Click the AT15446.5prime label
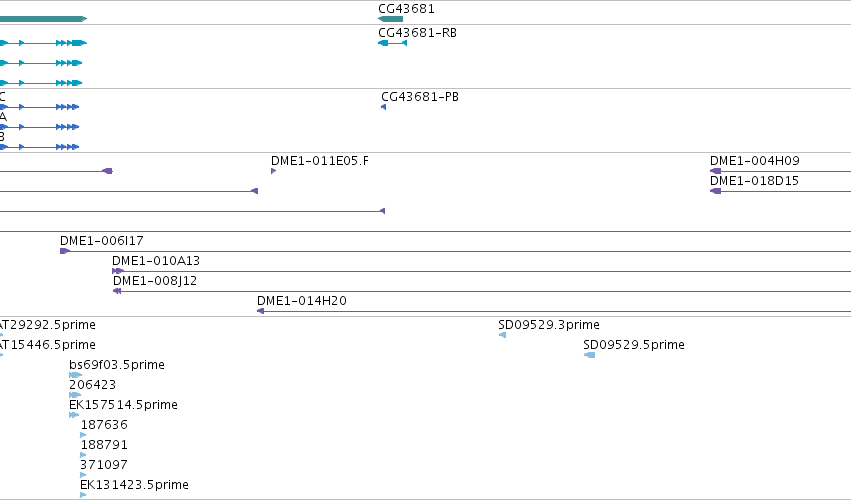 point(48,345)
